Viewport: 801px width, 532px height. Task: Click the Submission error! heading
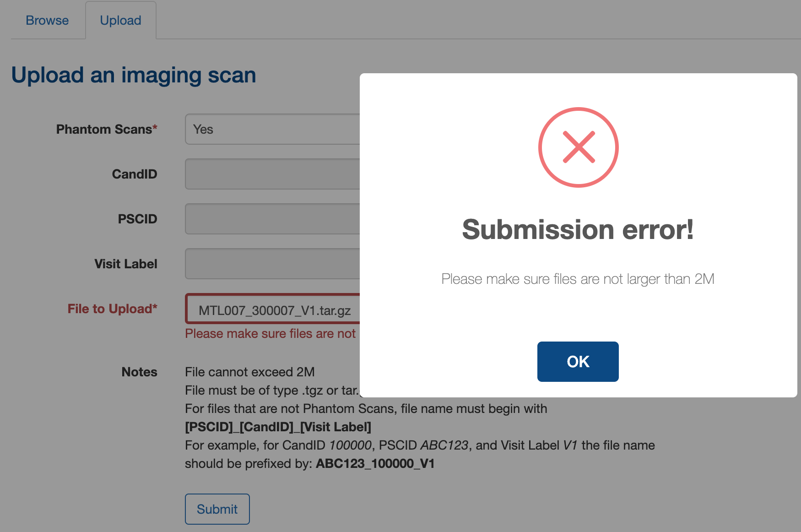578,229
